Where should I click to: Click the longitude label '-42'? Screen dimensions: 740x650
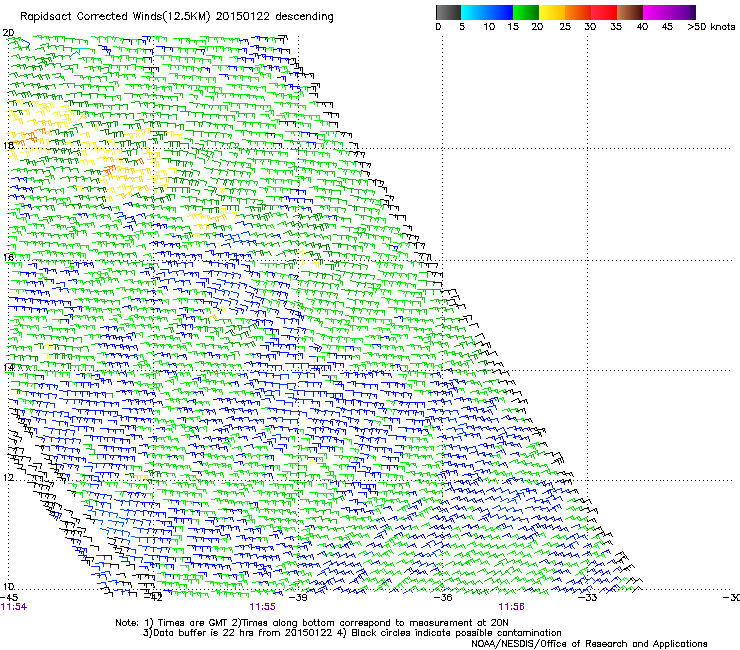154,598
